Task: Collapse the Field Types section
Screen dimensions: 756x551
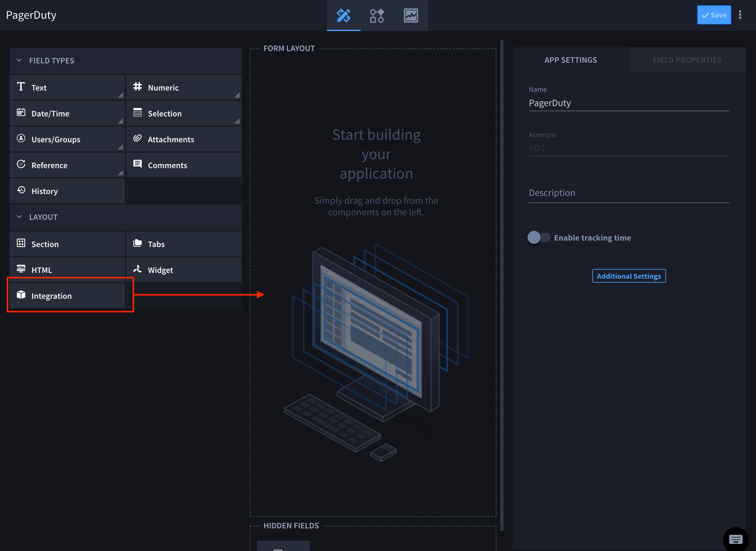Action: pyautogui.click(x=19, y=60)
